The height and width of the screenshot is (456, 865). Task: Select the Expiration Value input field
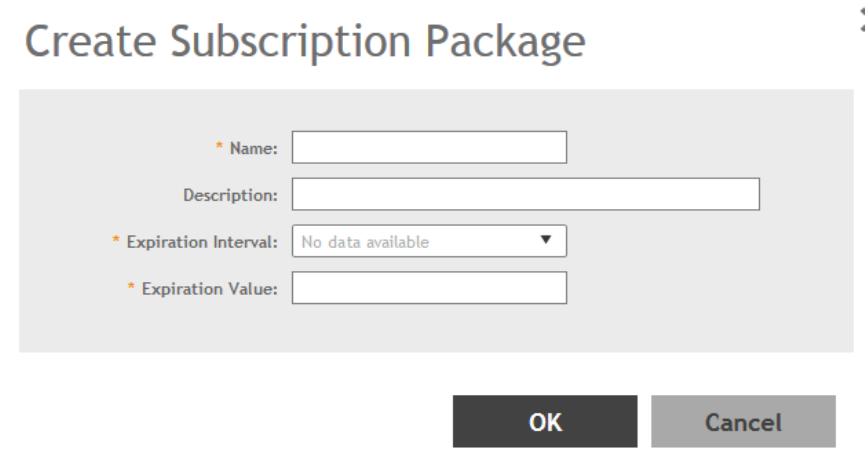(429, 289)
